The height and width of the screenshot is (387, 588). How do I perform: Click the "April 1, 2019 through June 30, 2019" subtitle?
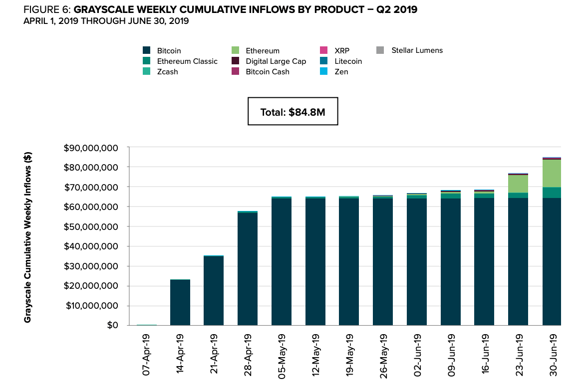pyautogui.click(x=106, y=21)
